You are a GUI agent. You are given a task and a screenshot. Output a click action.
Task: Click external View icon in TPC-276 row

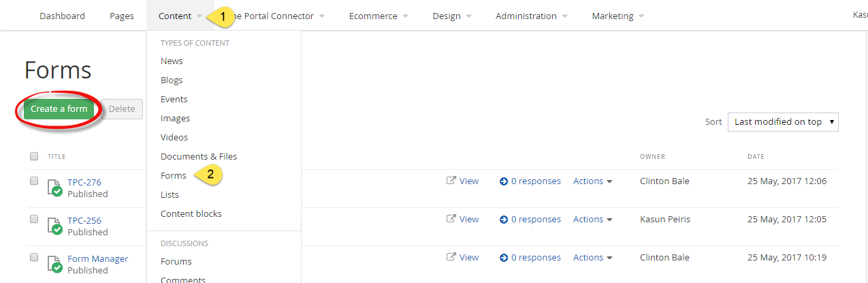tap(451, 181)
